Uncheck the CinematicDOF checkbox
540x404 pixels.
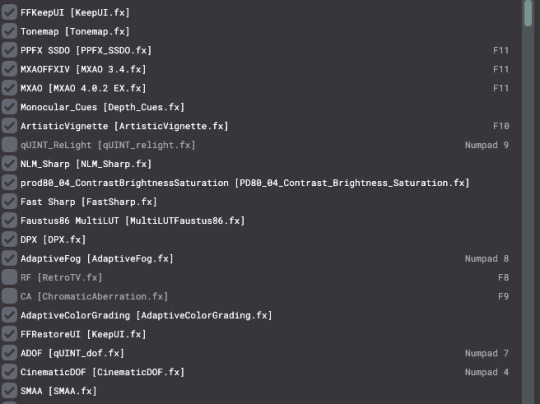[x=9, y=372]
